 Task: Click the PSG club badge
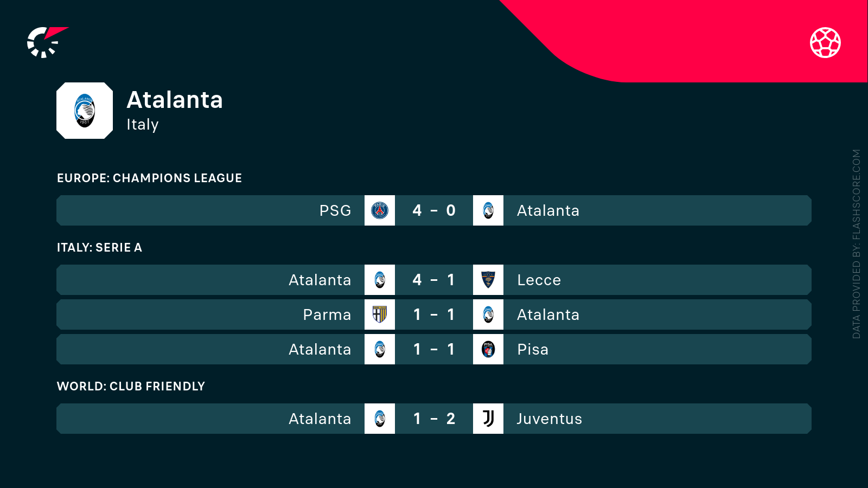tap(380, 210)
